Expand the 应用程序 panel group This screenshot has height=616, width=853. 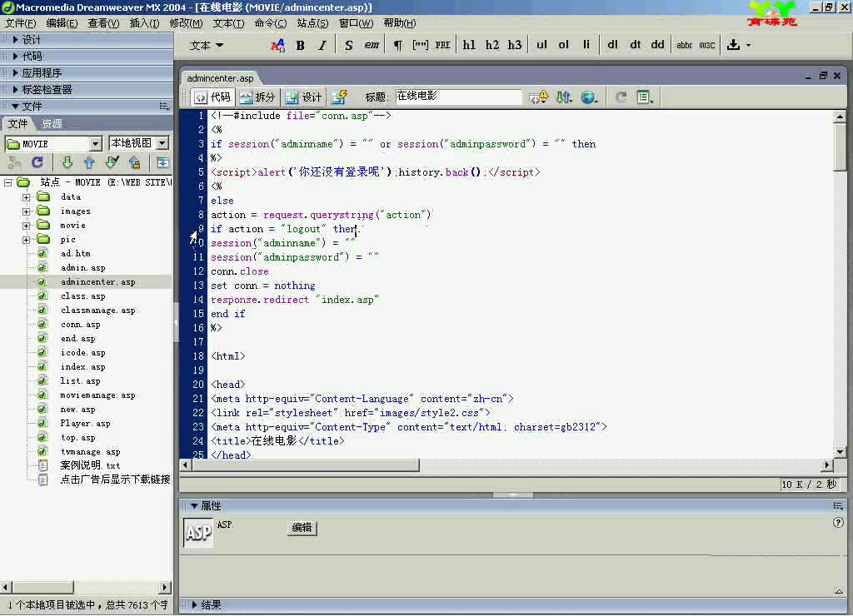(x=15, y=73)
